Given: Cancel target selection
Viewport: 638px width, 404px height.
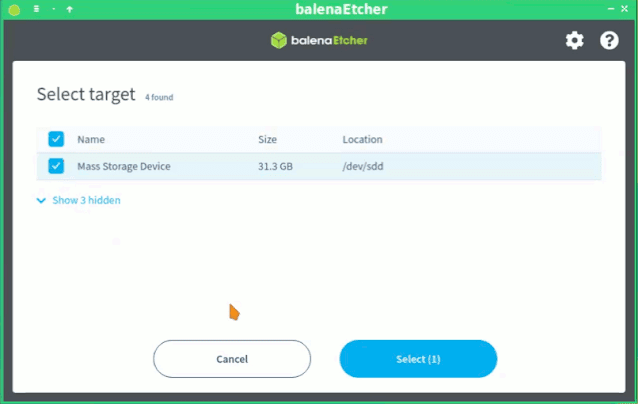Looking at the screenshot, I should coord(232,359).
